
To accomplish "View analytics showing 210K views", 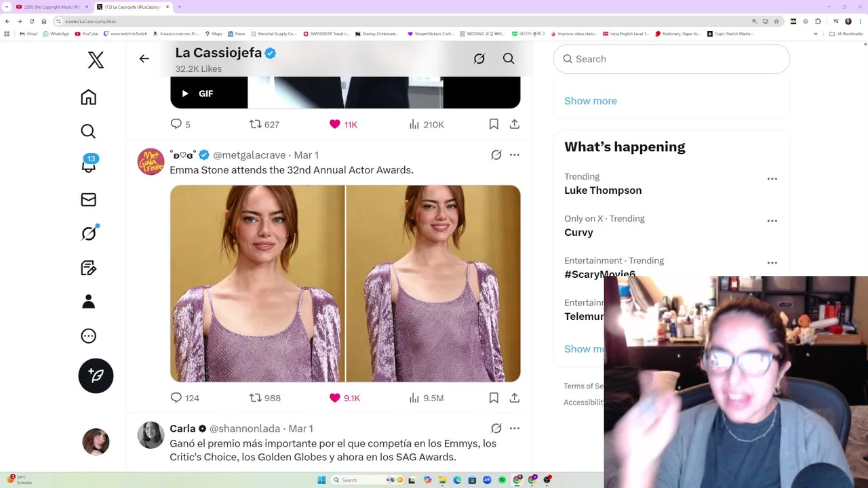I will click(x=427, y=124).
